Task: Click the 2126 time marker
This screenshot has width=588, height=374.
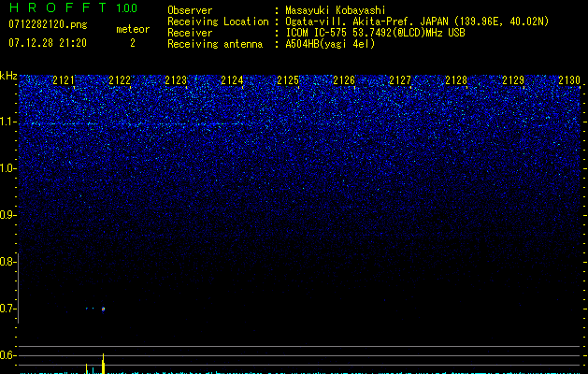Action: [x=344, y=80]
